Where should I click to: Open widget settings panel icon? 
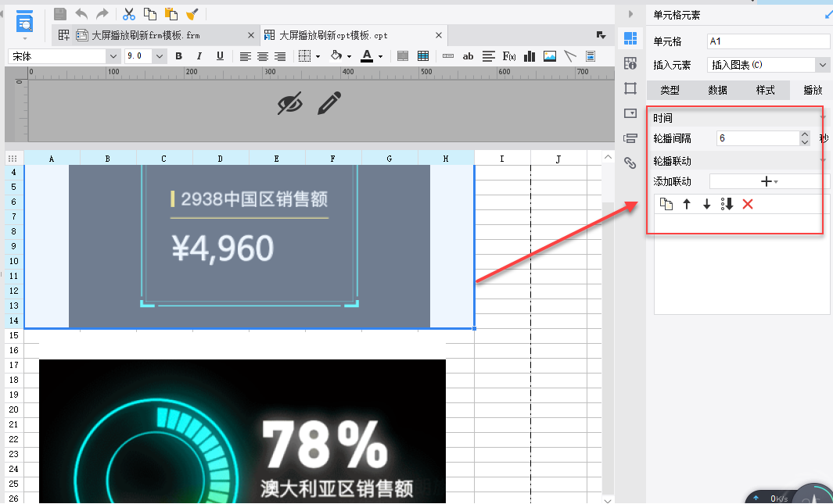pos(630,113)
